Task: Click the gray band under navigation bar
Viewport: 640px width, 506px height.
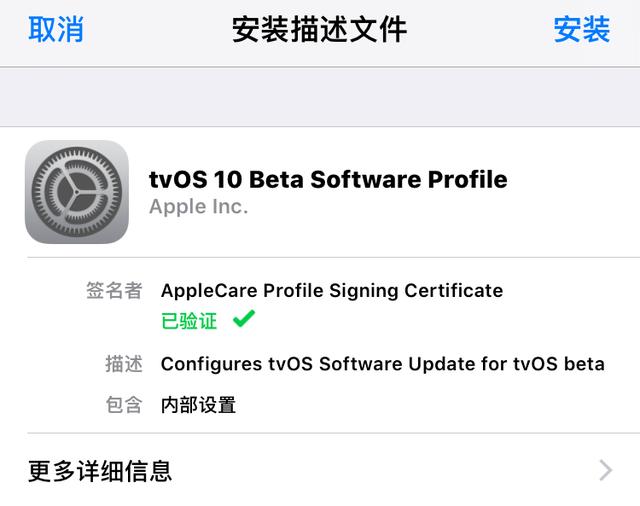Action: point(320,97)
